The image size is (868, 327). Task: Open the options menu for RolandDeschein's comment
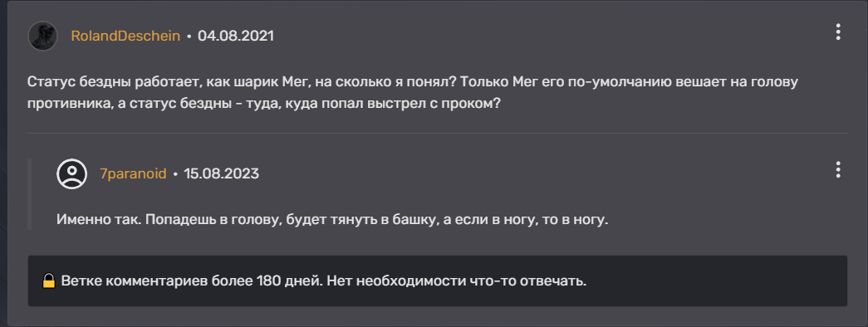click(838, 32)
